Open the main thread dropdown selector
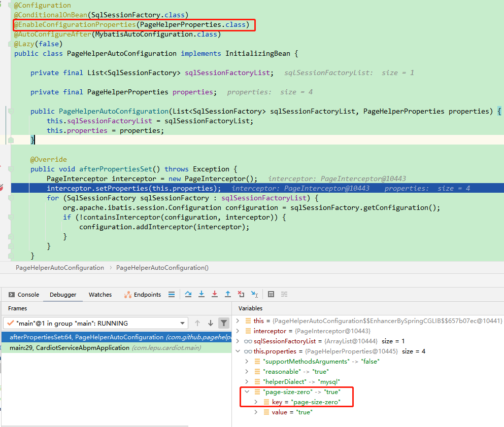 (181, 323)
